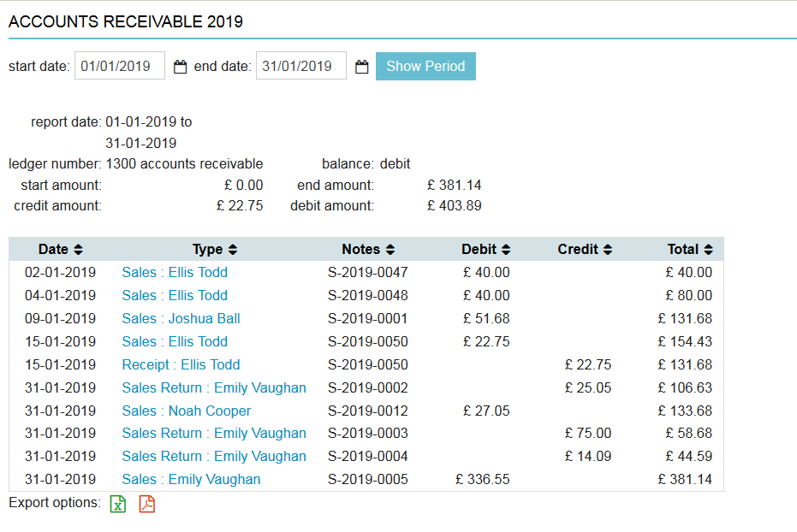The width and height of the screenshot is (797, 532).
Task: Click the start date input field
Action: tap(119, 66)
